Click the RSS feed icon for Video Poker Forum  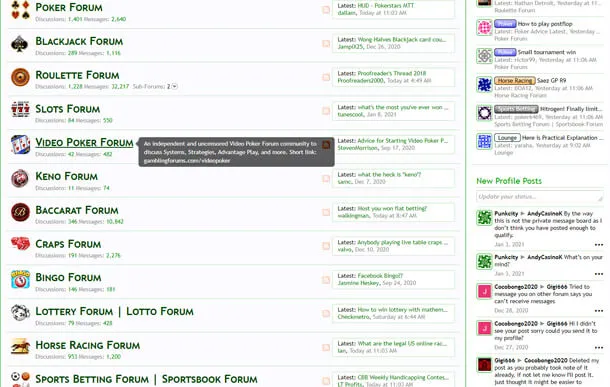tap(326, 145)
